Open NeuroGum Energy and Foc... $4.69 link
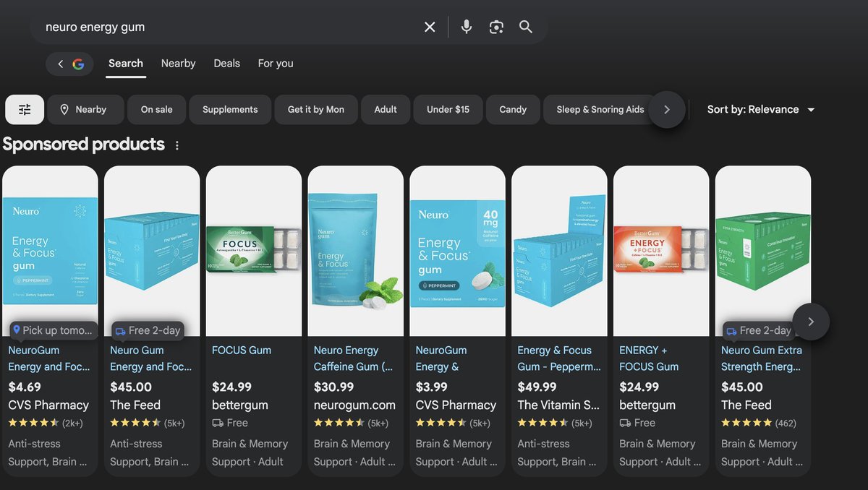Image resolution: width=868 pixels, height=490 pixels. (x=49, y=358)
